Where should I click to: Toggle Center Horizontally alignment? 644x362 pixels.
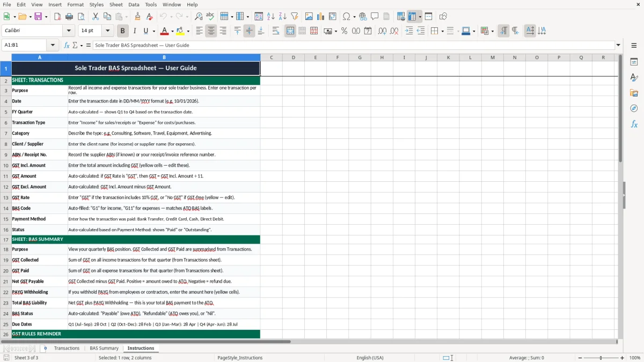211,31
